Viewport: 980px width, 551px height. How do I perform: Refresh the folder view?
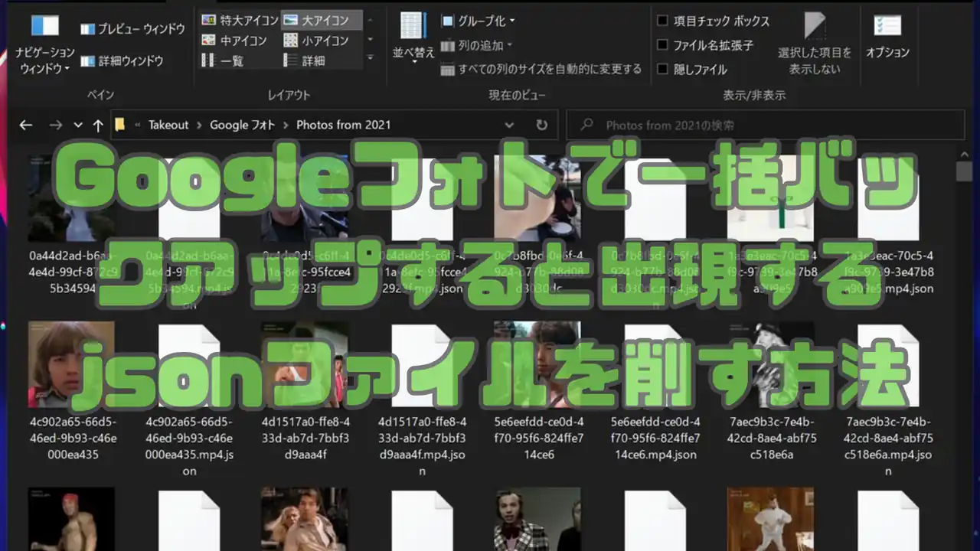coord(542,125)
